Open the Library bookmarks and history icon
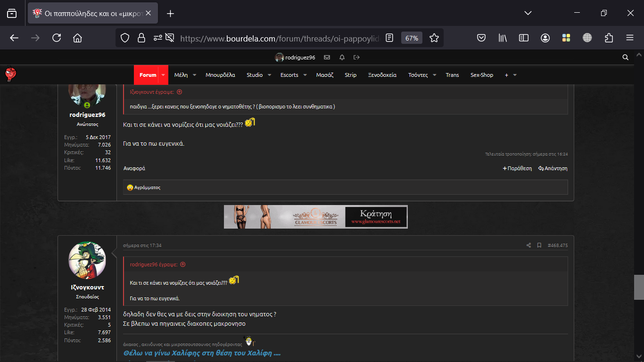This screenshot has height=362, width=644. tap(503, 38)
